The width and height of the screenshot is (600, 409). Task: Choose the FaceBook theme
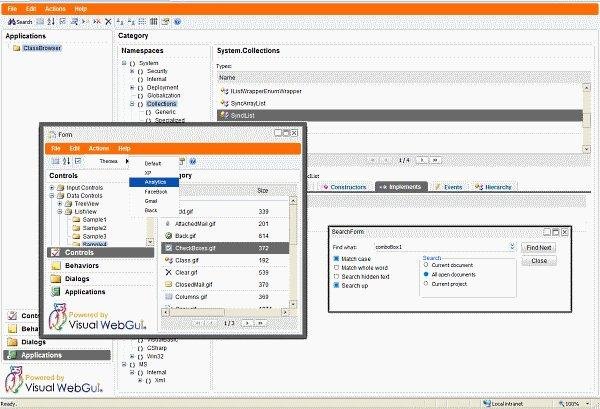pos(154,191)
